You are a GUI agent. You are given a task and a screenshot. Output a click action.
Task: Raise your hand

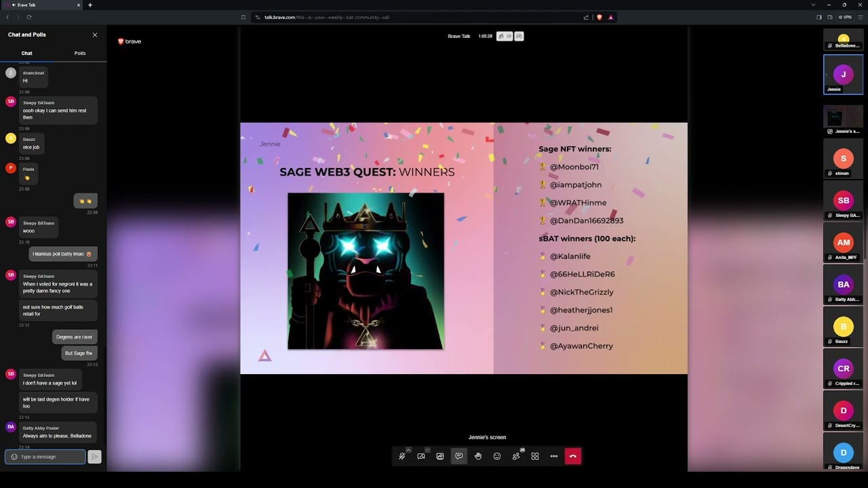(x=478, y=456)
